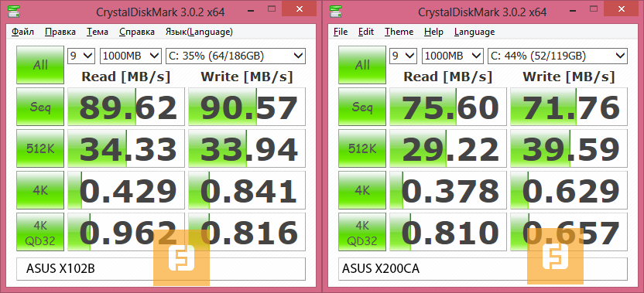
Task: Click 4K QD32 write value 0.816
Action: tap(247, 232)
